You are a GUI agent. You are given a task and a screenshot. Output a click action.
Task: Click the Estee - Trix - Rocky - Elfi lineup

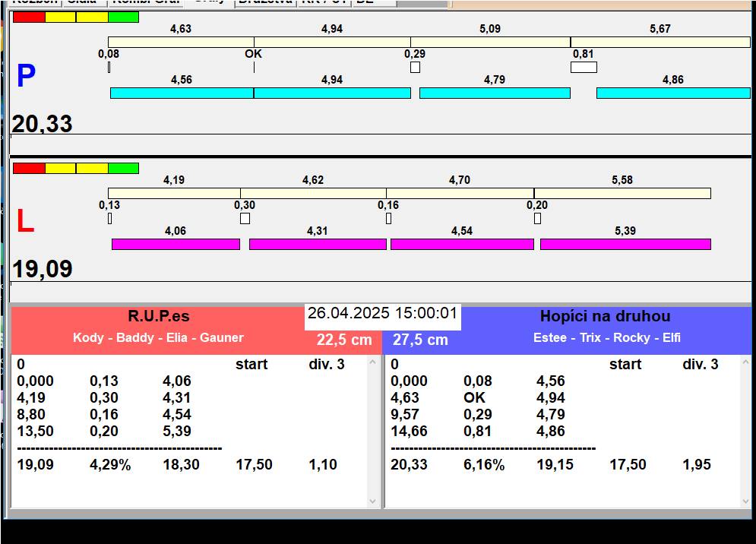[607, 337]
